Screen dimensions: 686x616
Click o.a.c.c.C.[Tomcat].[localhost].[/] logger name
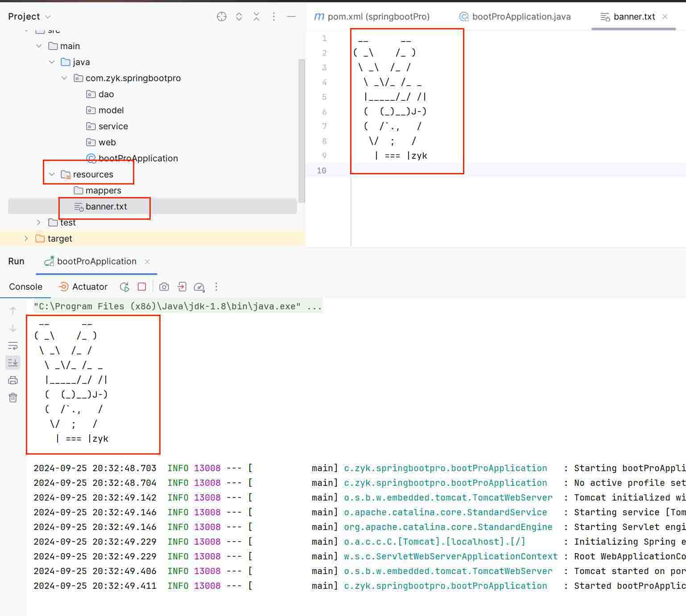click(x=434, y=542)
